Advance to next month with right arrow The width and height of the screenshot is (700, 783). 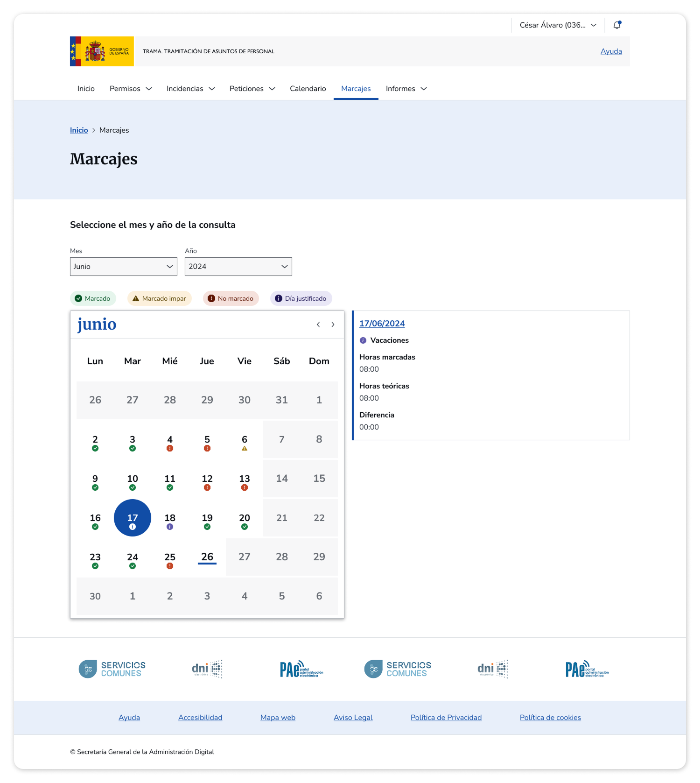[333, 324]
